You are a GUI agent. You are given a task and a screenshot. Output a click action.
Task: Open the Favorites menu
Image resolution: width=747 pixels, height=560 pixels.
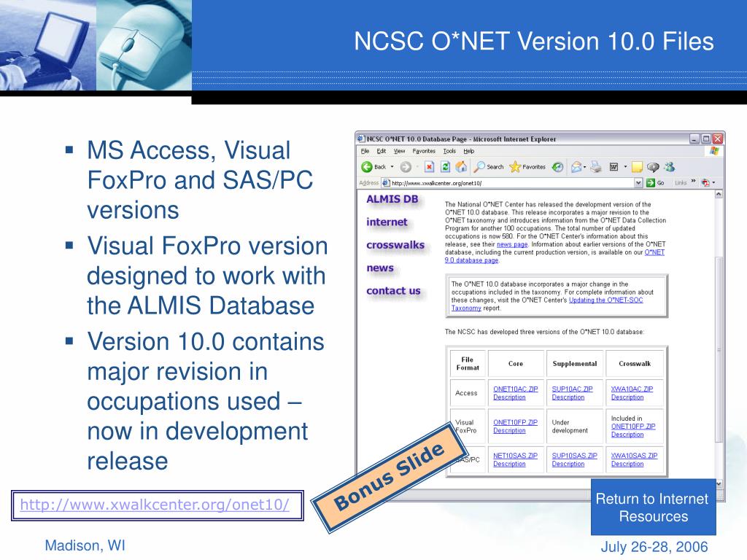(x=424, y=151)
